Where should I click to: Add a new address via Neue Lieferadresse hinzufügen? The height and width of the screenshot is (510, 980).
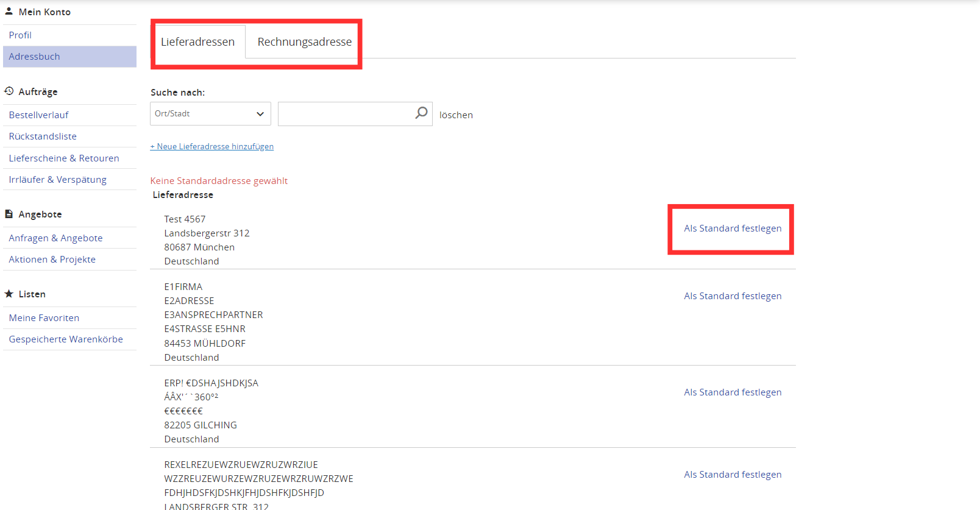click(x=212, y=147)
